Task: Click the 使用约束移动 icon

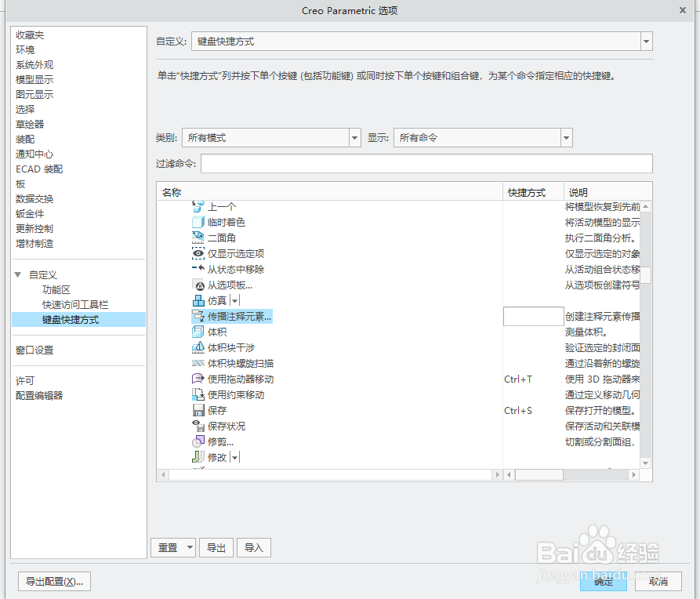Action: tap(198, 394)
